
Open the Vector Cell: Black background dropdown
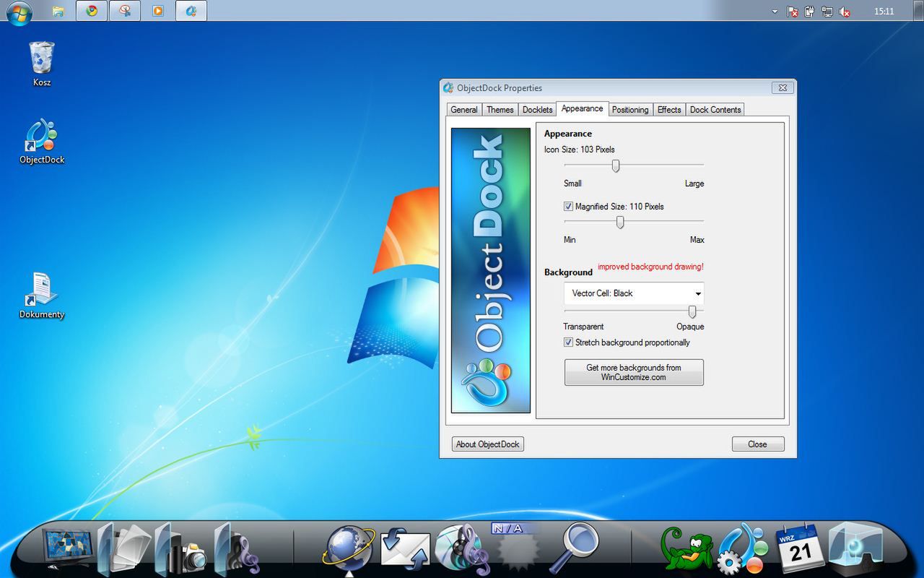[634, 293]
